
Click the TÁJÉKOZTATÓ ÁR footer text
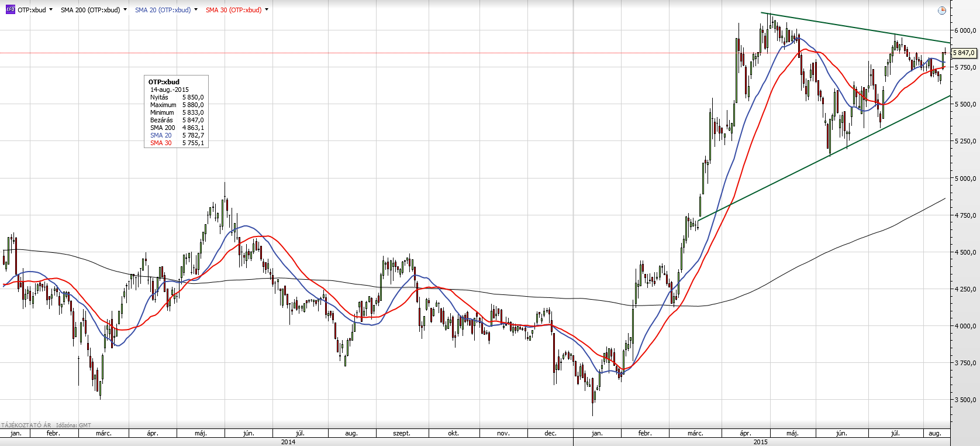(26, 426)
